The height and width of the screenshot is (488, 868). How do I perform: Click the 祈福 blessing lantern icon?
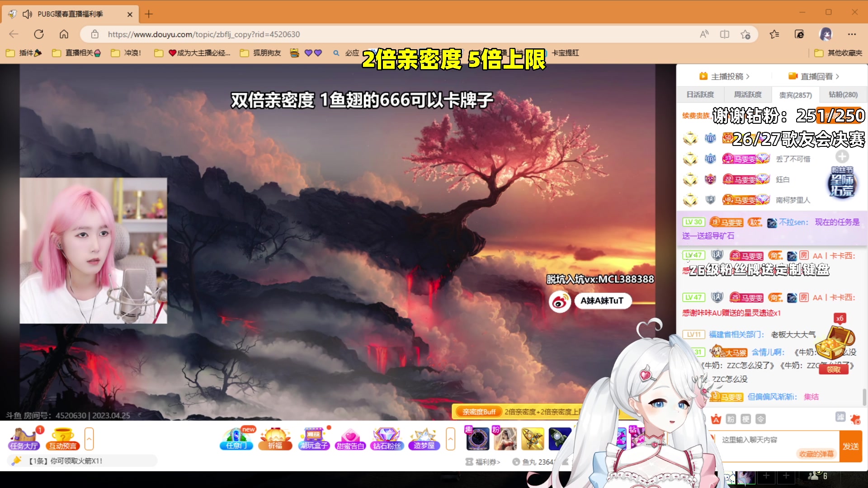[x=275, y=437]
